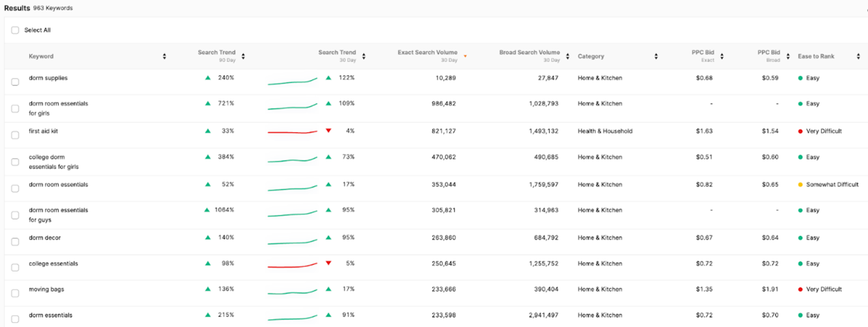Toggle the dorm decor row checkbox

tap(15, 242)
